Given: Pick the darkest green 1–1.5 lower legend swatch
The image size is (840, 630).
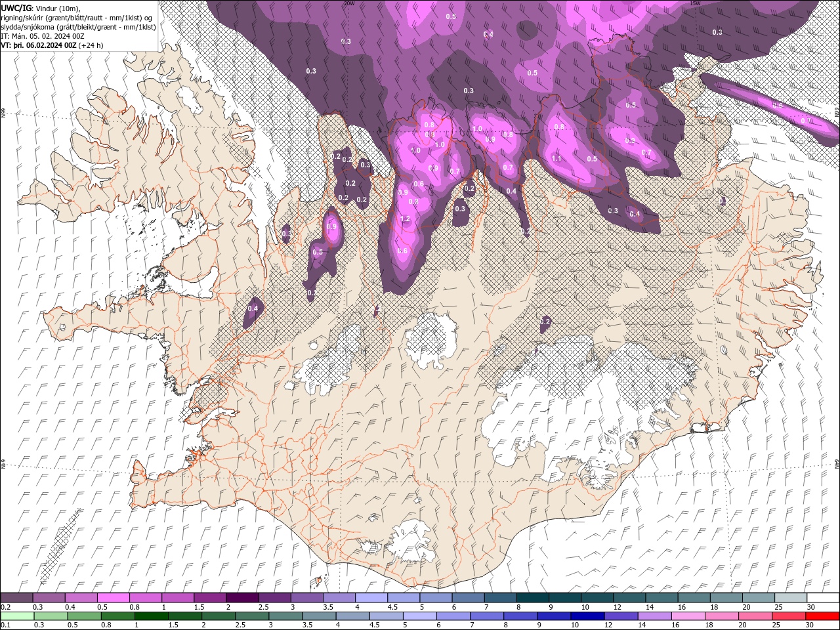Looking at the screenshot, I should point(151,616).
